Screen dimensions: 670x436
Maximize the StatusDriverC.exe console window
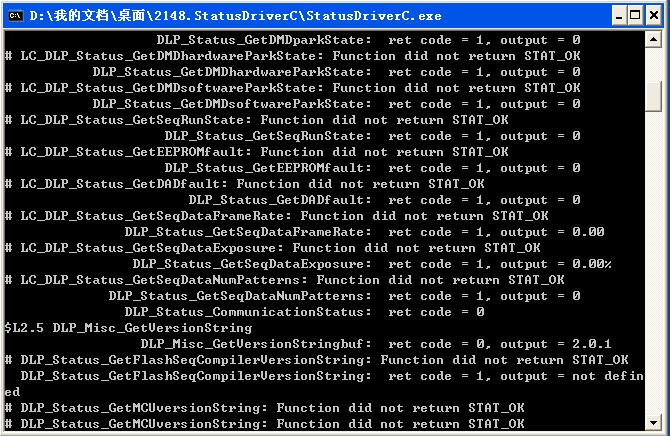635,16
